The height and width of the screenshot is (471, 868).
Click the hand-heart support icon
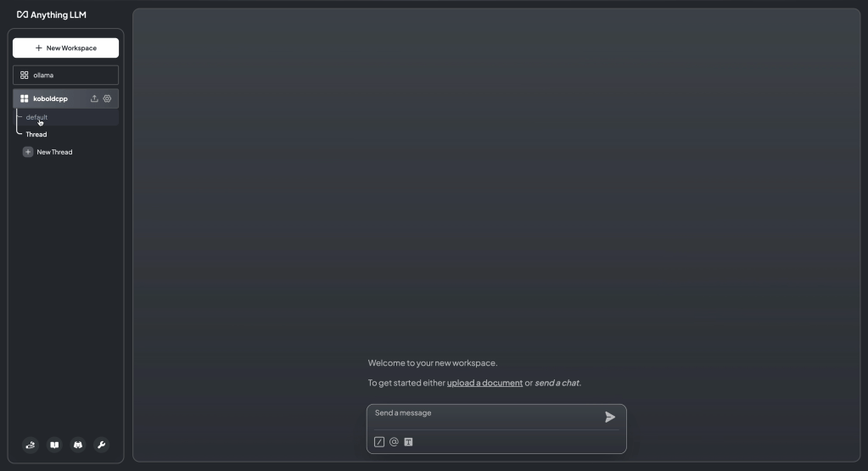[x=31, y=445]
